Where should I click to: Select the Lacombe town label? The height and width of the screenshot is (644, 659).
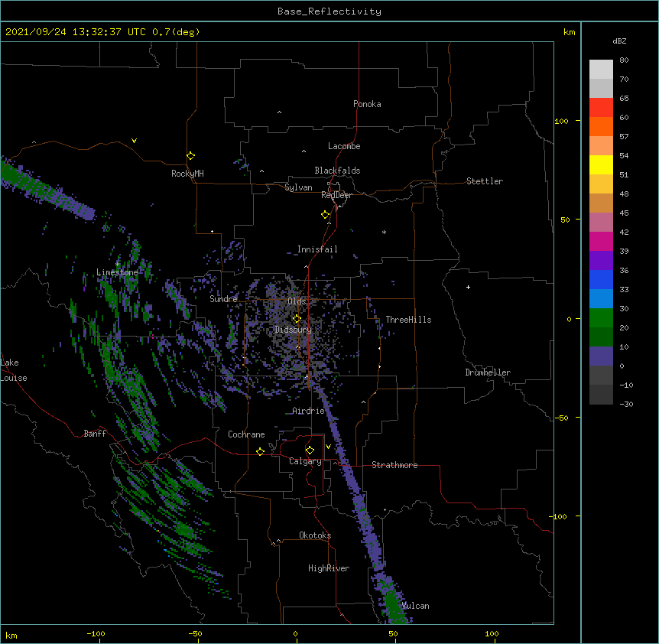[344, 146]
